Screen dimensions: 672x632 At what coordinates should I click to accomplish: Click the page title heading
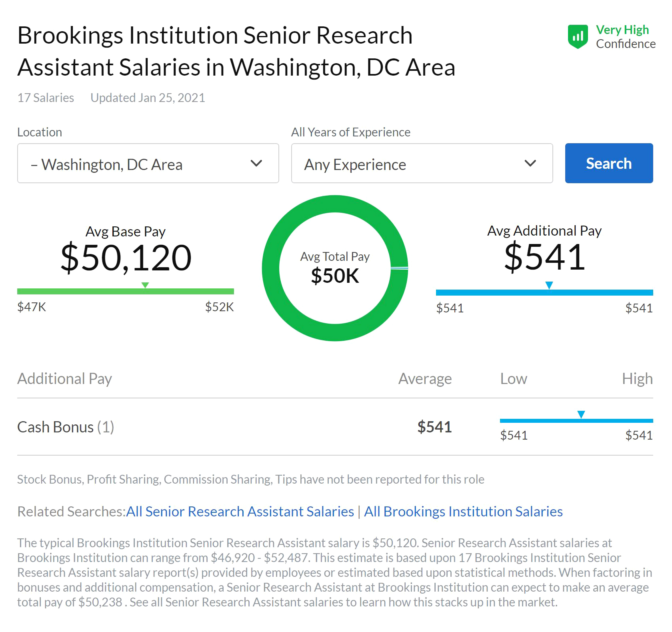click(x=236, y=51)
